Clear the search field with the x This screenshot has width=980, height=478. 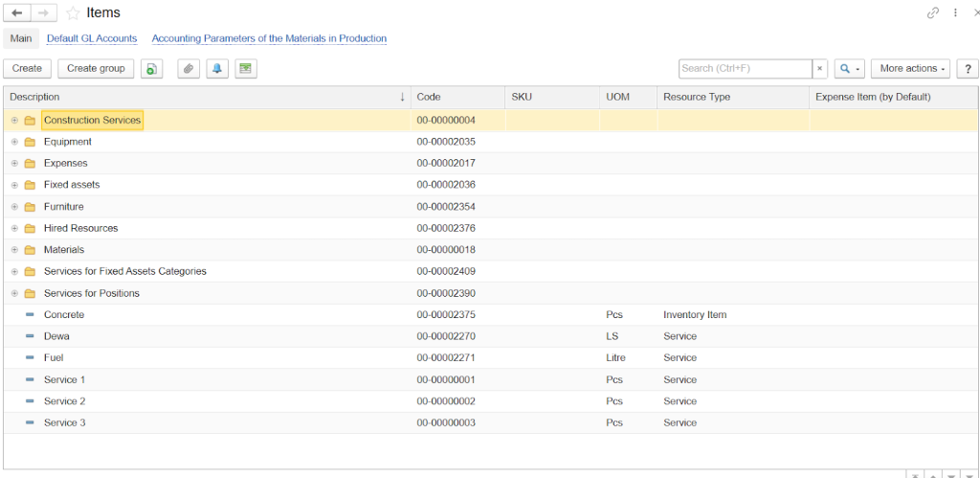(820, 69)
